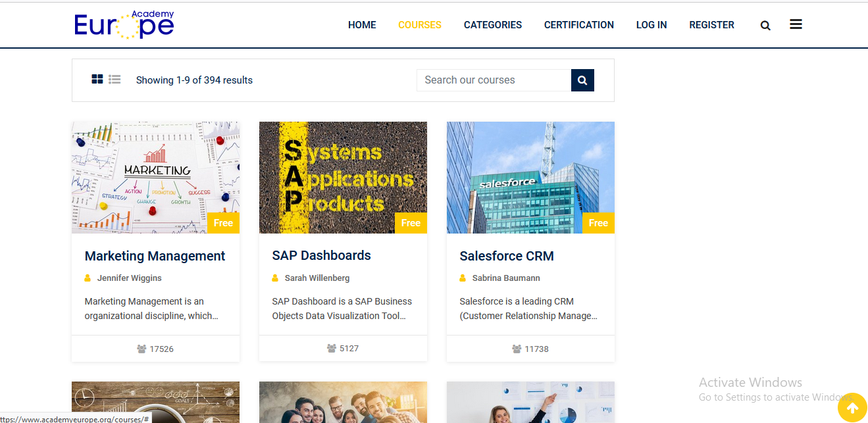Focus the Search our courses field
868x423 pixels.
click(494, 80)
